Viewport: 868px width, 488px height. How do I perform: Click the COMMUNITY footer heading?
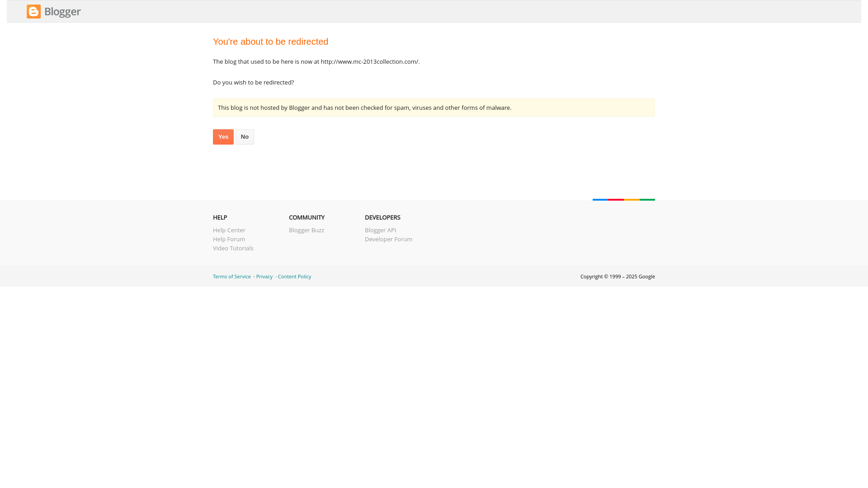point(307,217)
